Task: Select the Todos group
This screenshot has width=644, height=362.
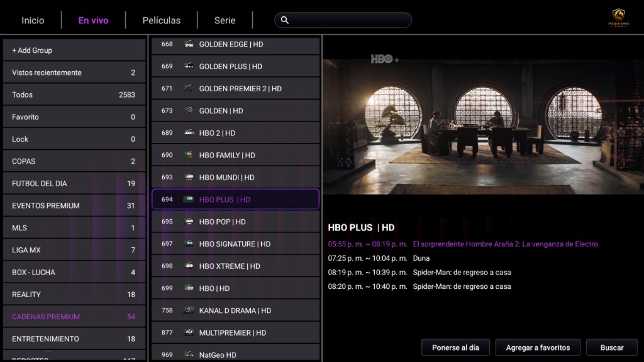Action: (74, 94)
